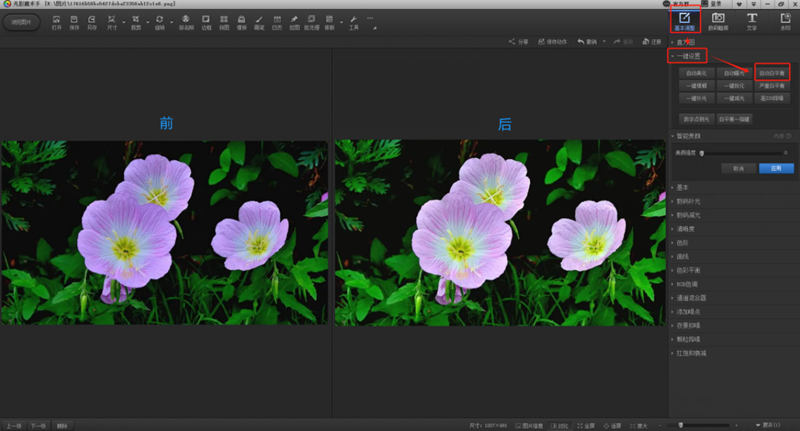Click the 自动白平衡 button
Viewport: 800px width, 431px height.
click(772, 73)
